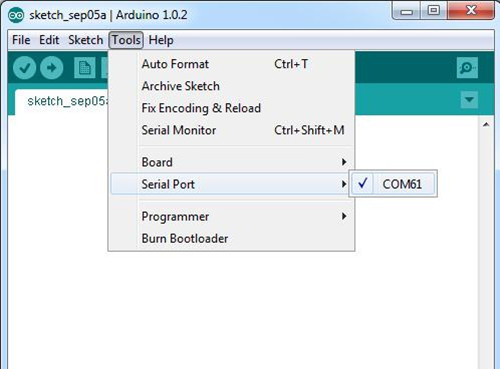Expand the Programmer submenu
The image size is (501, 370).
pyautogui.click(x=232, y=216)
